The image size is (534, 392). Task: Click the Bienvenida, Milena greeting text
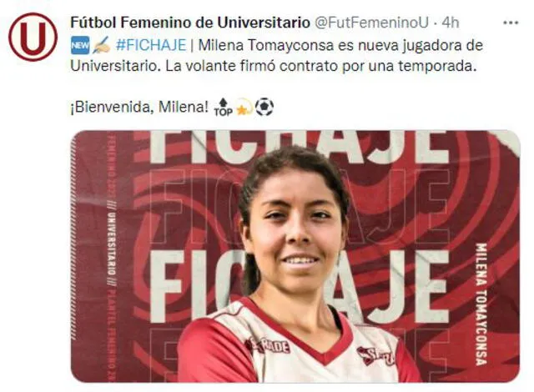[139, 108]
